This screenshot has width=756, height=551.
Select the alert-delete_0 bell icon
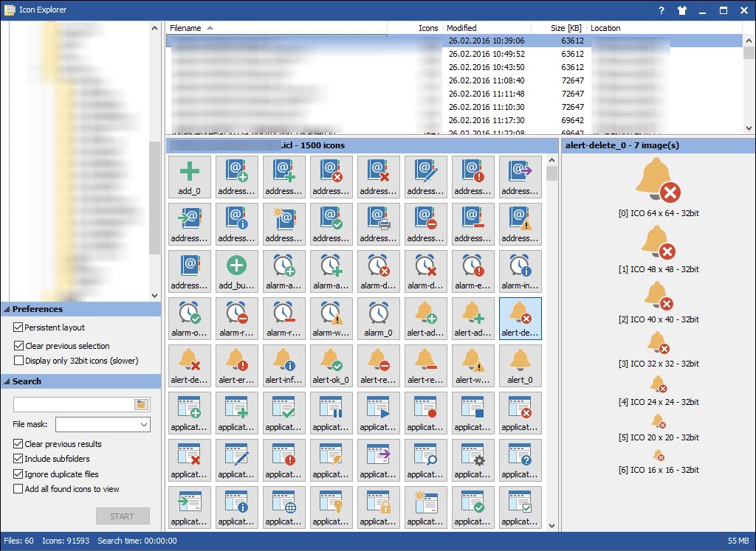click(520, 318)
